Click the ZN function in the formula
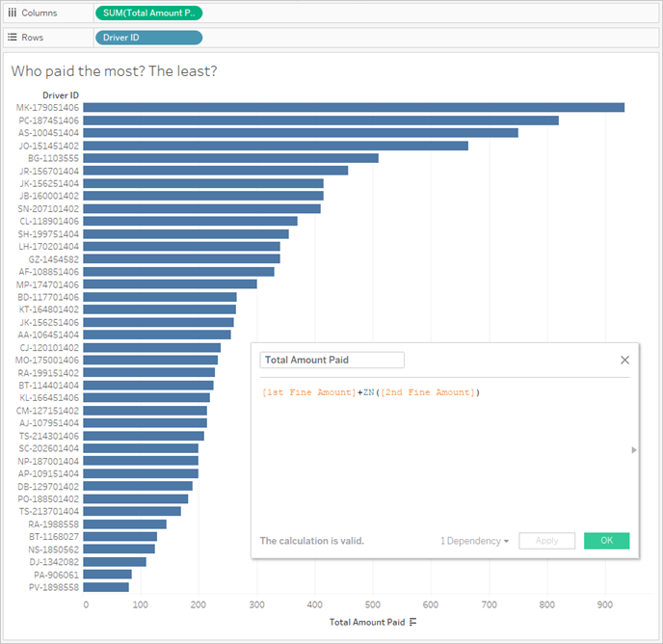The image size is (663, 644). [367, 392]
